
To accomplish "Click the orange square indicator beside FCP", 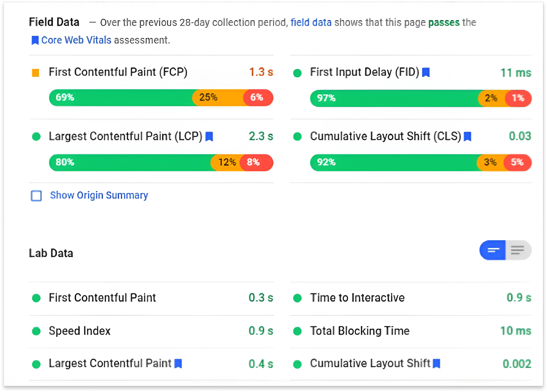I will coord(35,72).
